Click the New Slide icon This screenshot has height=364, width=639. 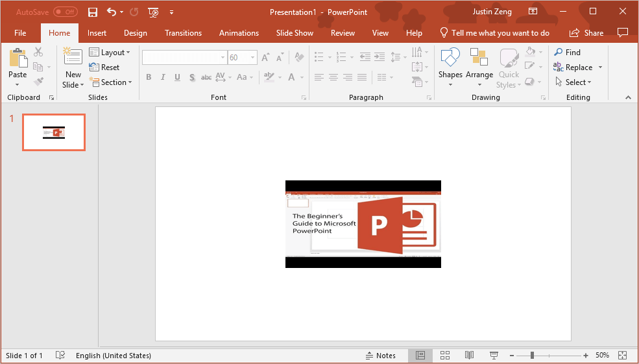coord(73,58)
